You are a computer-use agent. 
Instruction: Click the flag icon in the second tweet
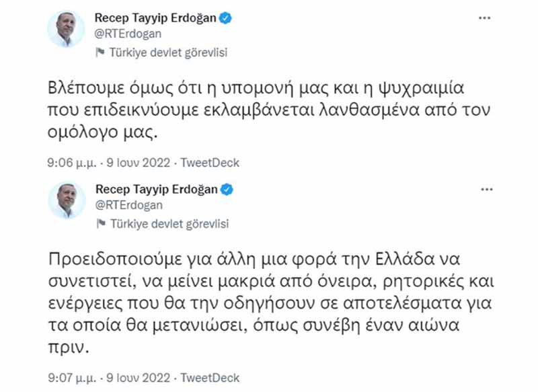[x=100, y=223]
